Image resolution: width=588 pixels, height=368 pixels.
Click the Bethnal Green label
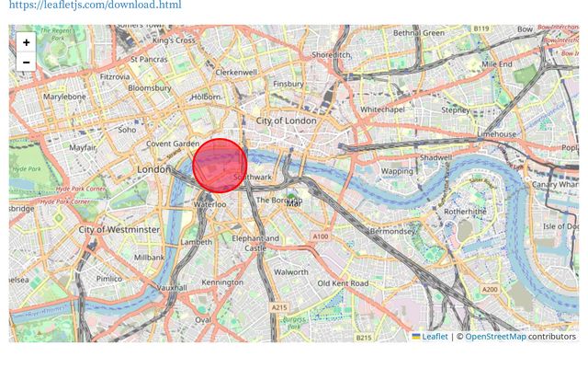419,33
